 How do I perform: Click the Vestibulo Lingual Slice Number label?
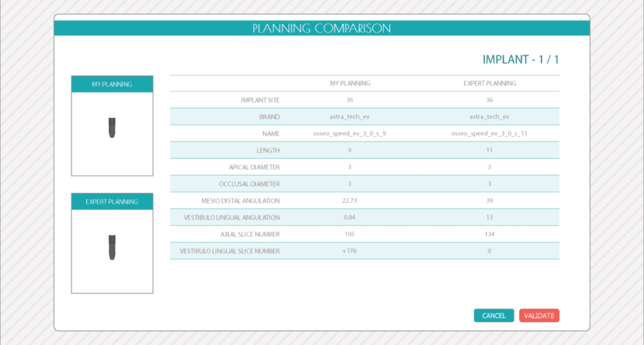tap(229, 251)
